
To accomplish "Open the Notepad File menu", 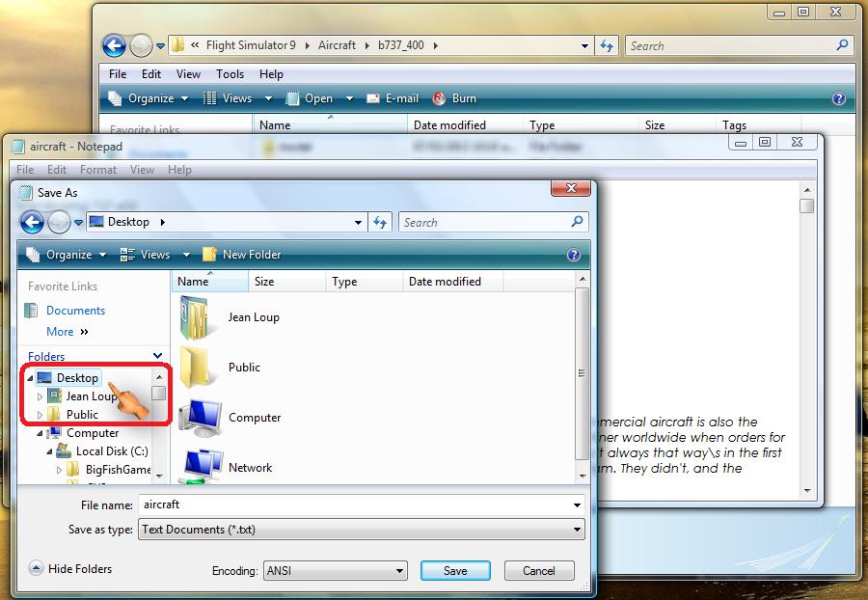I will point(25,170).
